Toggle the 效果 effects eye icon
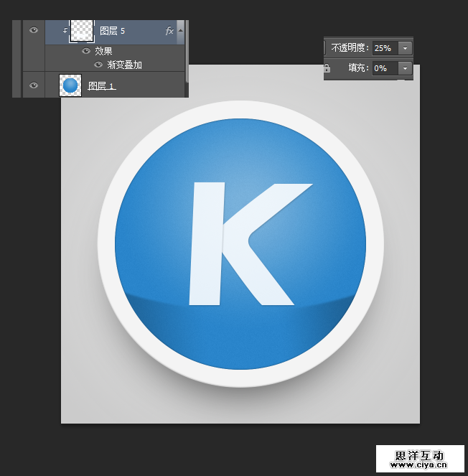 tap(86, 52)
